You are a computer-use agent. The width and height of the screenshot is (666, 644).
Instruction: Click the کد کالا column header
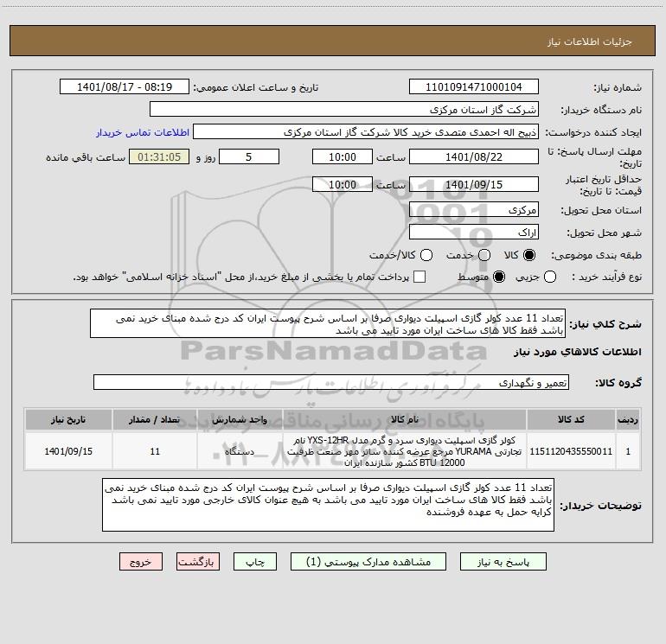pos(571,419)
